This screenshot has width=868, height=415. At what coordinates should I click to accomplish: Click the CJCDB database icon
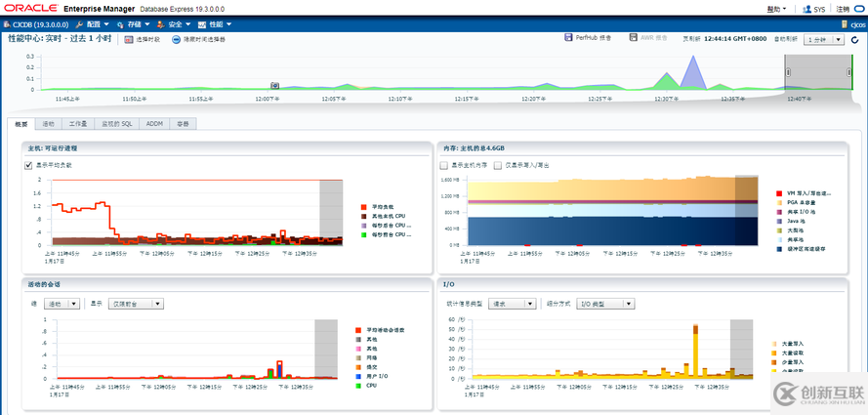[6, 22]
